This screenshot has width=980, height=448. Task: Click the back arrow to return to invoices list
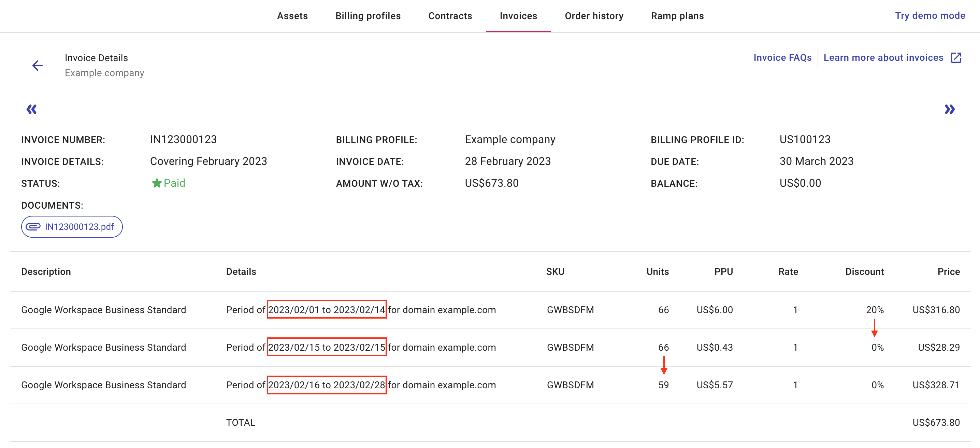[x=37, y=65]
